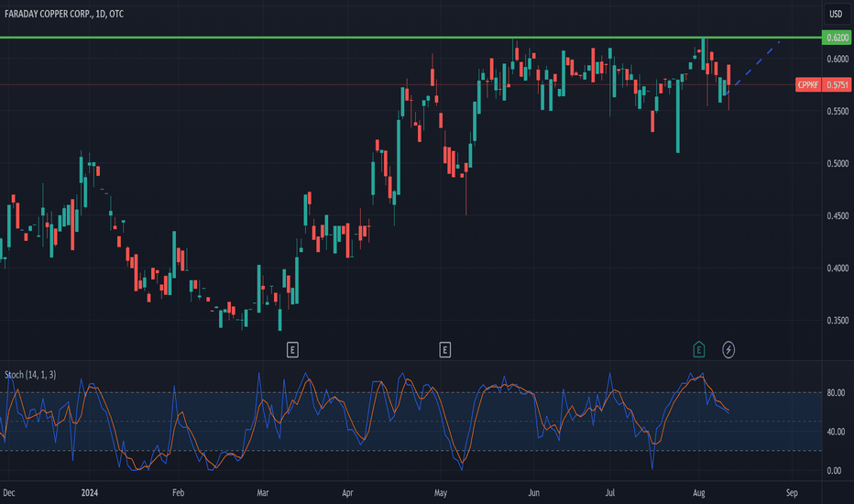
Task: Open the Stoch (14, 1, 3) indicator label
Action: (x=30, y=375)
